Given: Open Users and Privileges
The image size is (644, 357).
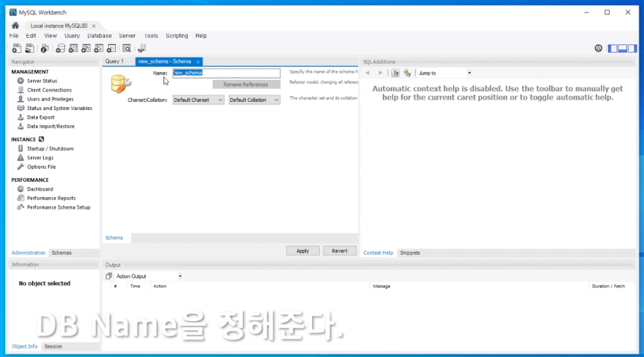Looking at the screenshot, I should click(x=50, y=99).
